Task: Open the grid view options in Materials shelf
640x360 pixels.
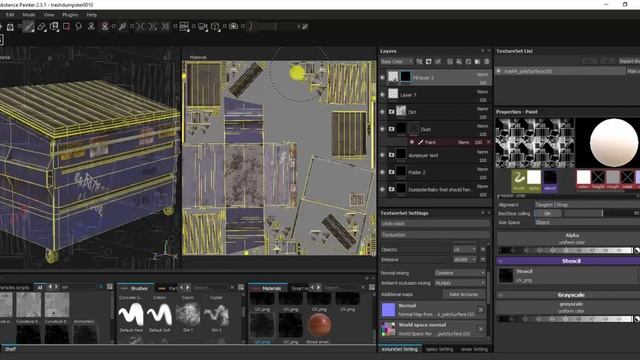Action: [371, 287]
